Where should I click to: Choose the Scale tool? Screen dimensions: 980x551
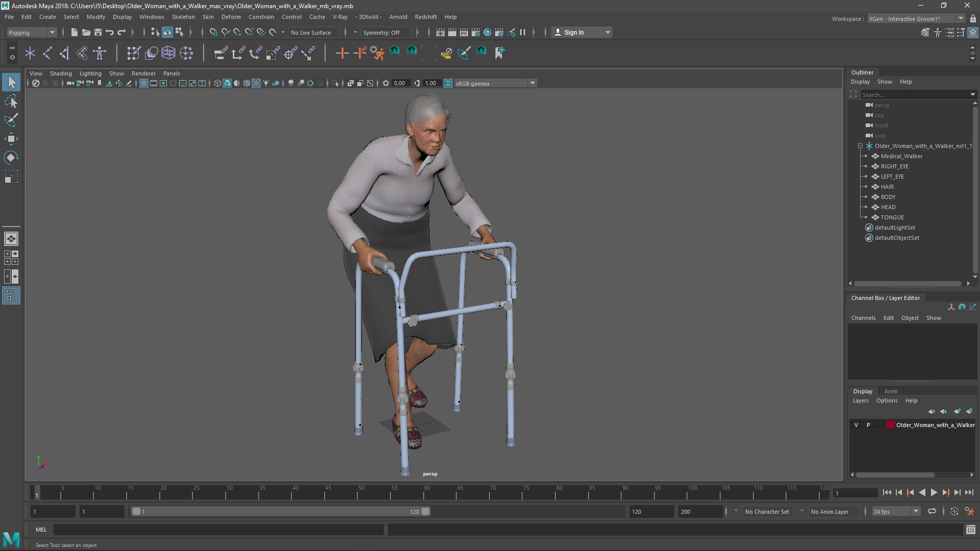(x=11, y=177)
